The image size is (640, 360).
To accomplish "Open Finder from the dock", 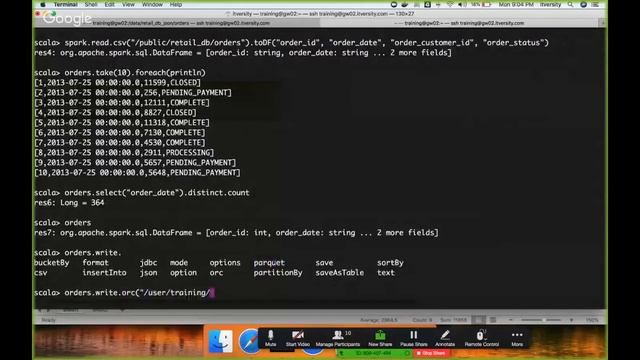I will (x=220, y=342).
